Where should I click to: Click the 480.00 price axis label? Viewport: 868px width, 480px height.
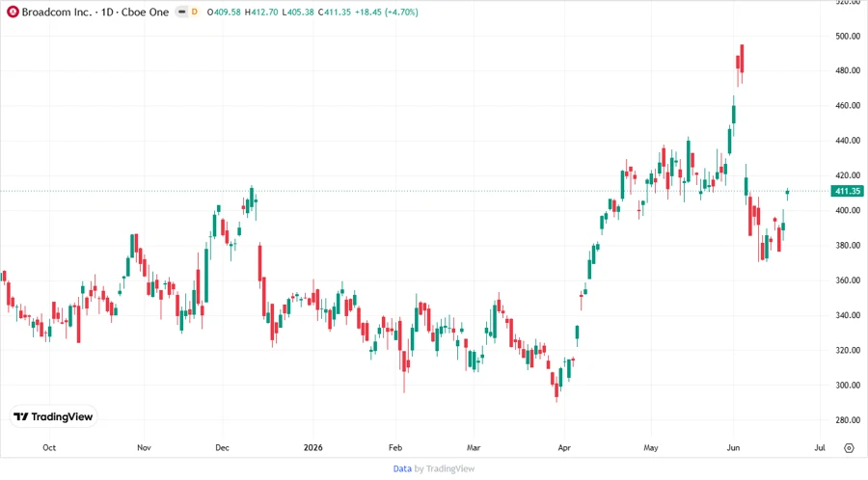pos(848,70)
